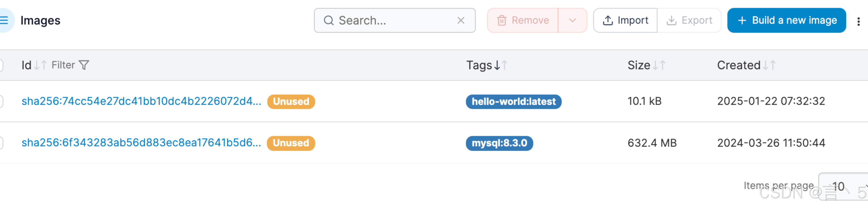The width and height of the screenshot is (868, 207).
Task: Click the Export download icon
Action: click(671, 20)
